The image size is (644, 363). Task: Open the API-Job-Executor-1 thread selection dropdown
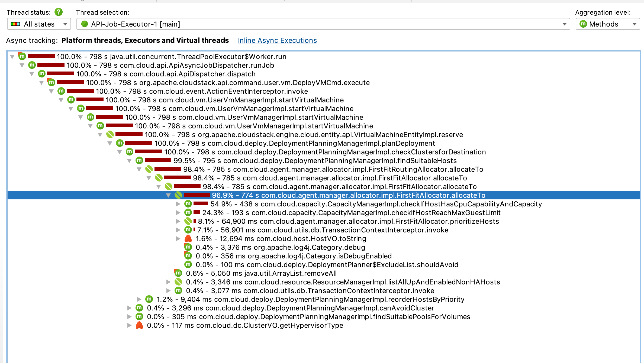tap(323, 24)
